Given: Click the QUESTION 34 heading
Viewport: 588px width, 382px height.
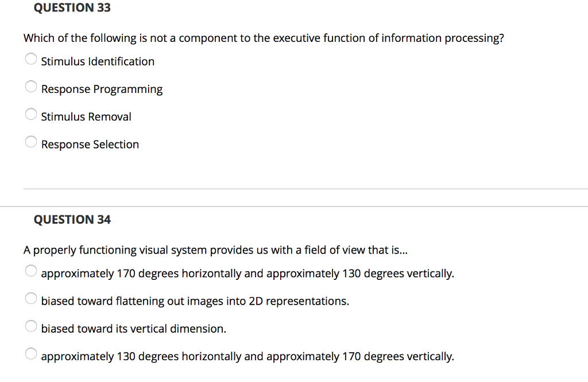Looking at the screenshot, I should [x=72, y=220].
